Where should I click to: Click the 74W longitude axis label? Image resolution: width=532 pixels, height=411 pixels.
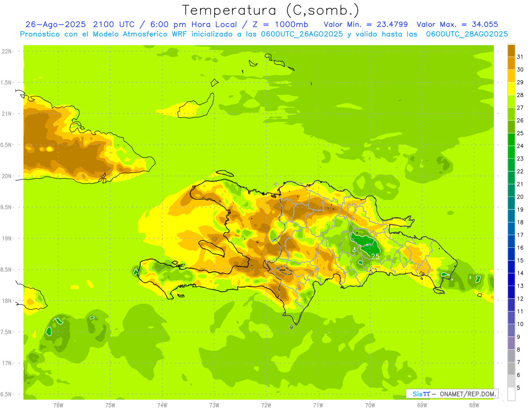coord(162,405)
